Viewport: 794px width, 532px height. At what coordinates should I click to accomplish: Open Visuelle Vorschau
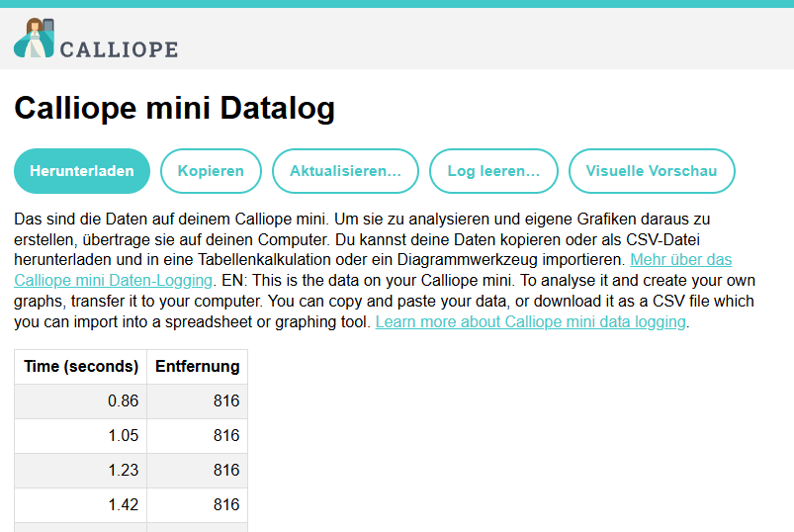pos(651,171)
